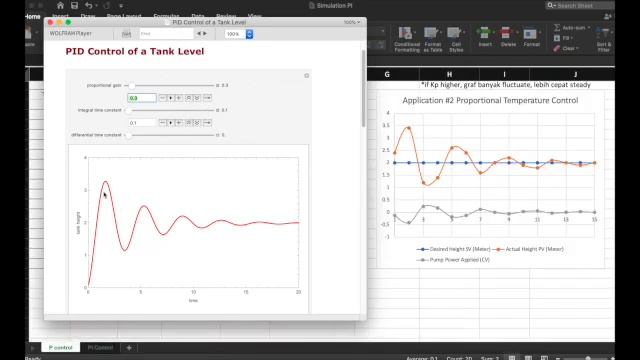
Task: Click the minus step button for proportional gain
Action: coord(162,98)
